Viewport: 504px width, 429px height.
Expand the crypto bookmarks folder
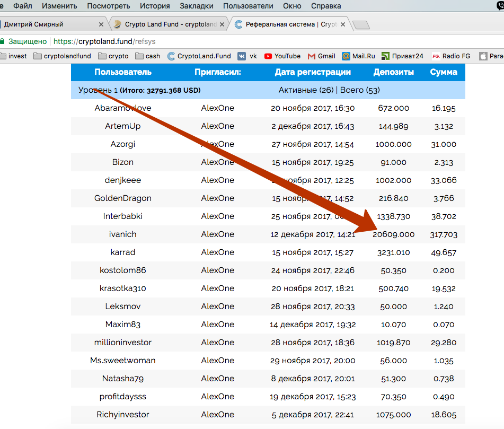113,56
